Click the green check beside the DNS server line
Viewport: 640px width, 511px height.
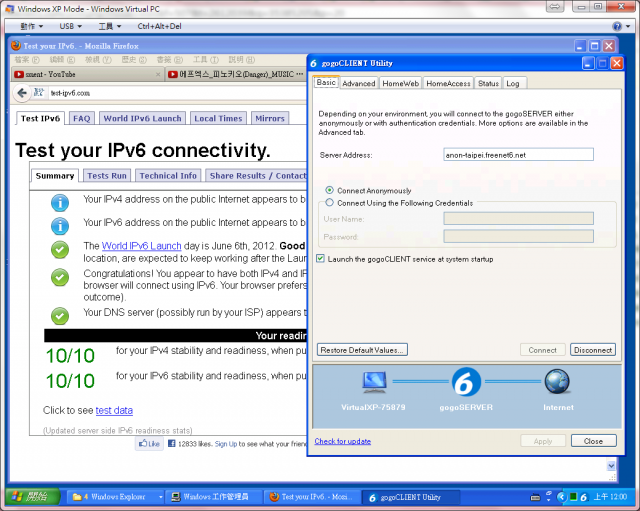click(x=60, y=315)
